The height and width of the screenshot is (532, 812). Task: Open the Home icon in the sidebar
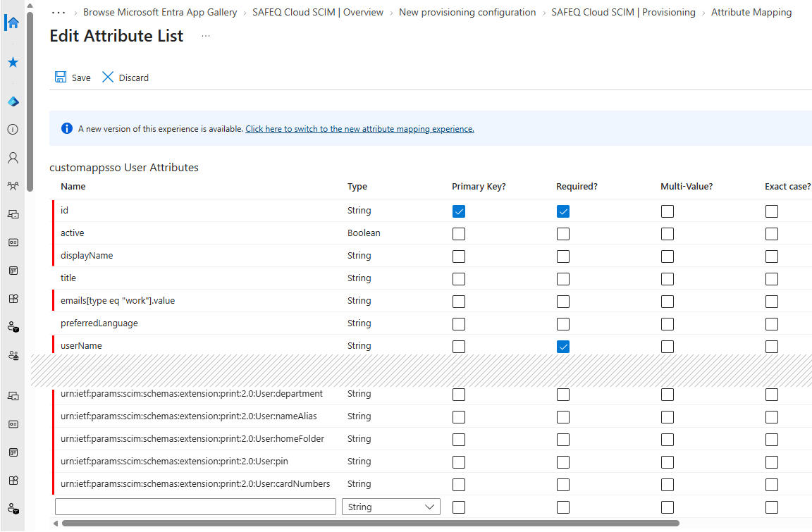point(13,23)
